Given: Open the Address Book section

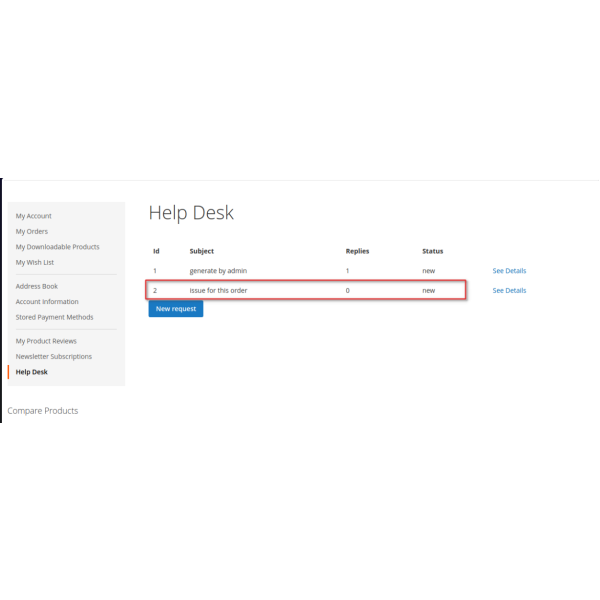Looking at the screenshot, I should pos(36,286).
